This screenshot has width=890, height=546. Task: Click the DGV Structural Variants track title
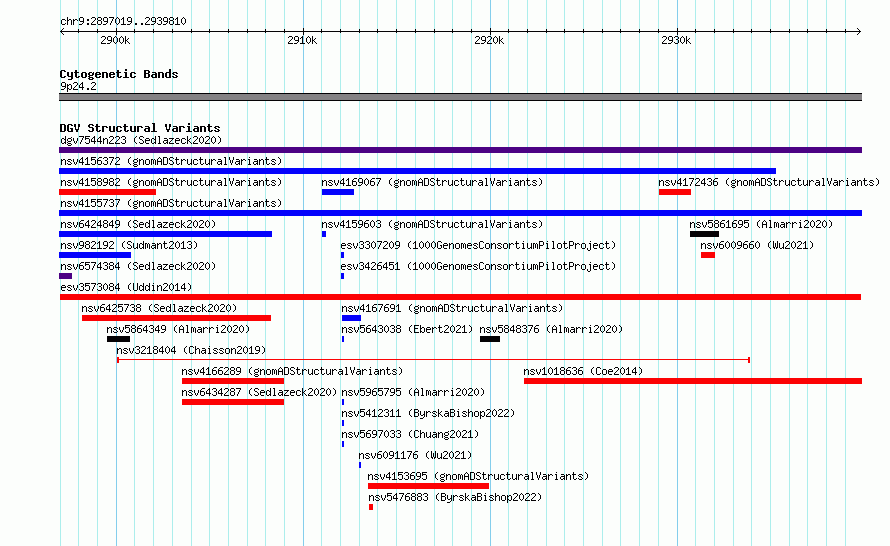click(x=140, y=128)
